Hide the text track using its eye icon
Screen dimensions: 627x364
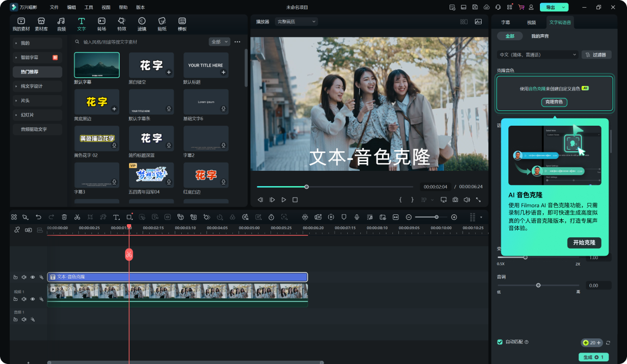coord(33,277)
